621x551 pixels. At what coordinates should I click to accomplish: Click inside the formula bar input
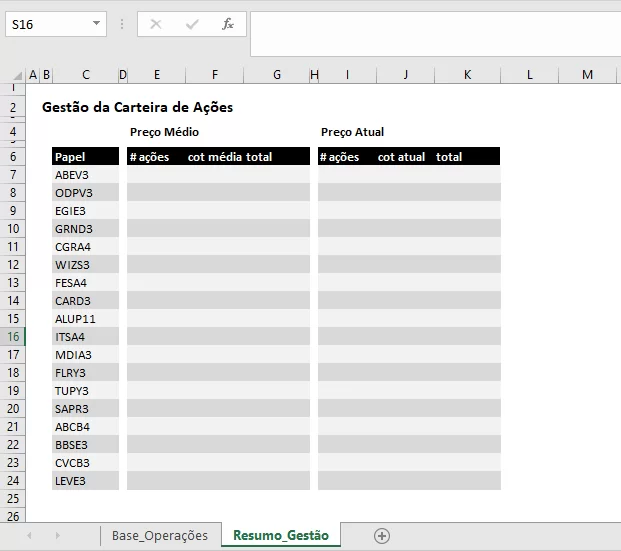(435, 33)
